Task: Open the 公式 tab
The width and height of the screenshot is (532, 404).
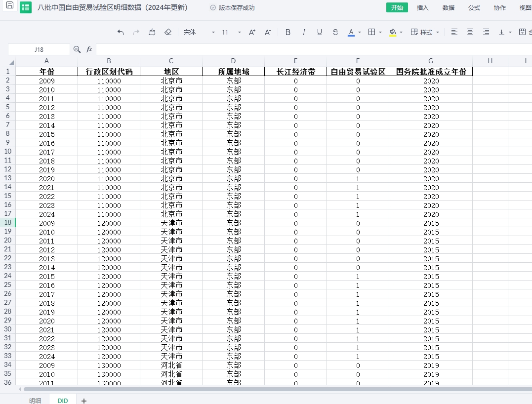Action: click(x=474, y=7)
